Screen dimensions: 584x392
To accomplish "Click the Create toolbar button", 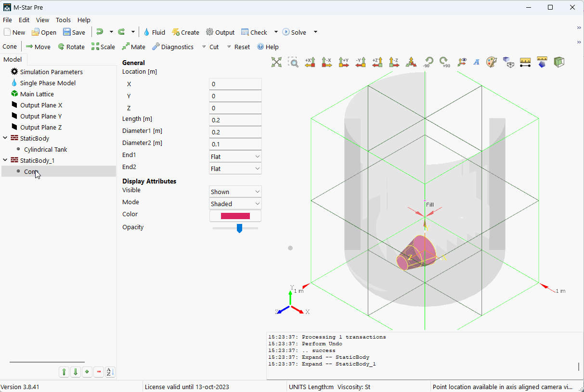I will click(185, 32).
